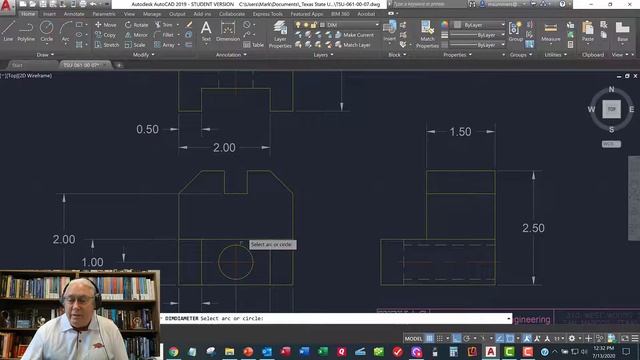
Task: Click the Measure tool
Action: [551, 31]
